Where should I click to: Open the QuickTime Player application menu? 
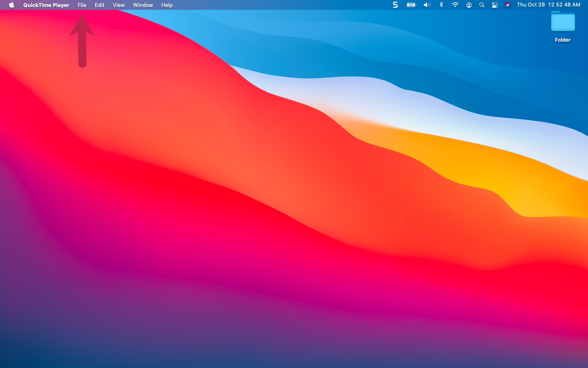[x=46, y=5]
